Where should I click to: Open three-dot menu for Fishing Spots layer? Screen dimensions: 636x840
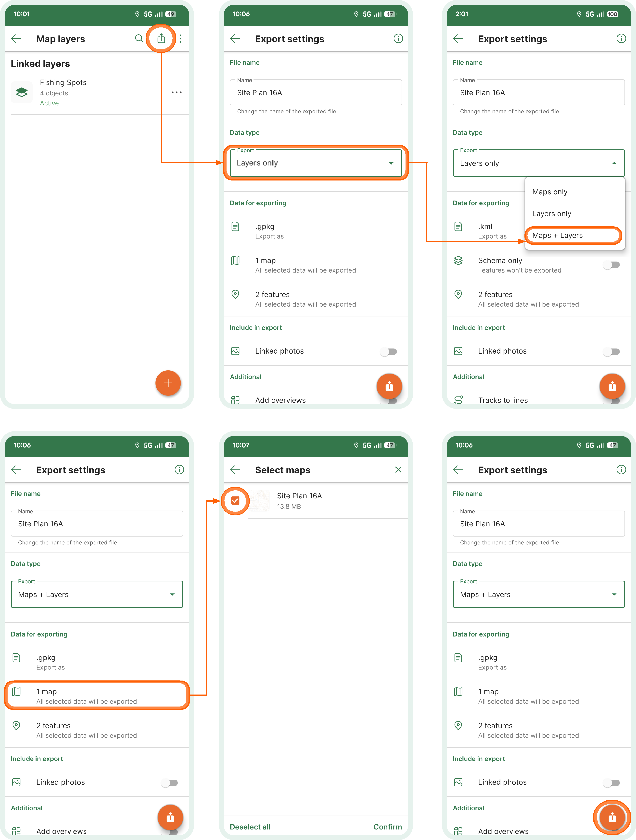click(x=177, y=92)
